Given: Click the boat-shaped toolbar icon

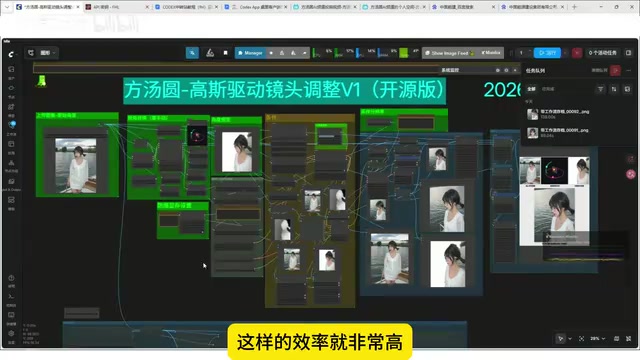Looking at the screenshot, I should pyautogui.click(x=210, y=53).
